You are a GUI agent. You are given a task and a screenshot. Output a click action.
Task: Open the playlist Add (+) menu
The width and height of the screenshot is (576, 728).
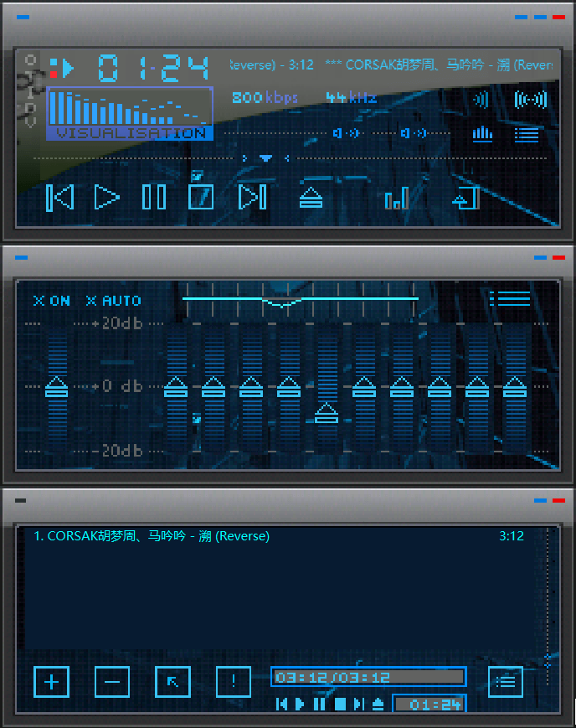tap(52, 682)
